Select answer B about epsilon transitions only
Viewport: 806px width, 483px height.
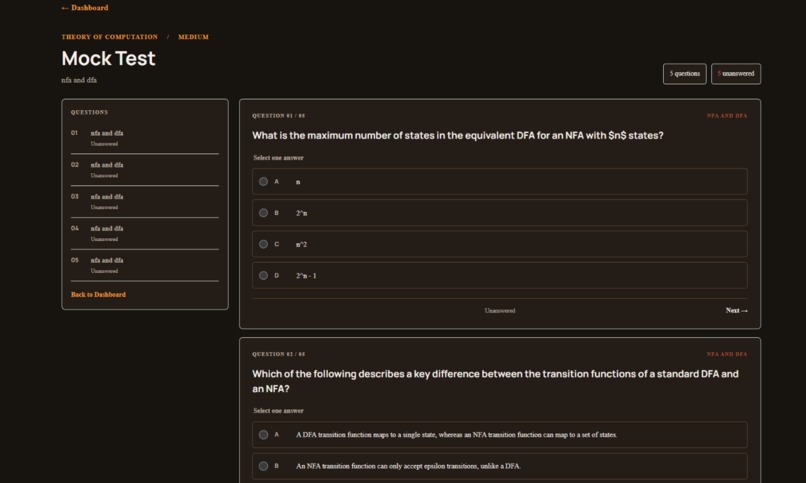pyautogui.click(x=500, y=466)
